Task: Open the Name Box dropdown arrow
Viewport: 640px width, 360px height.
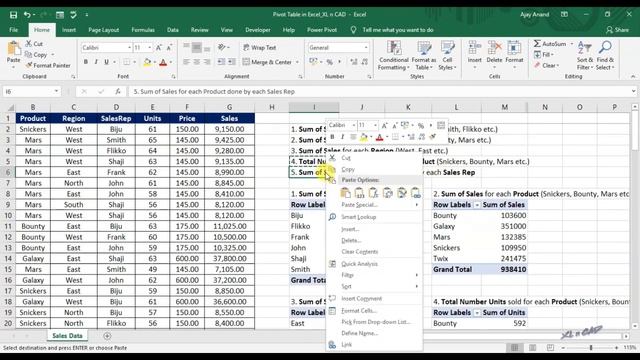Action: 56,91
